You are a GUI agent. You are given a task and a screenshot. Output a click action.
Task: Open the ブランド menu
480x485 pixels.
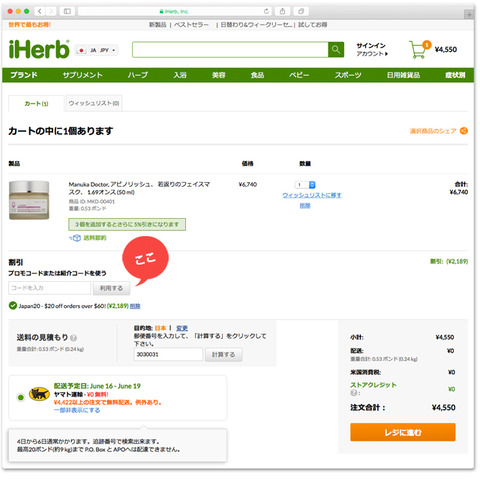tap(24, 75)
